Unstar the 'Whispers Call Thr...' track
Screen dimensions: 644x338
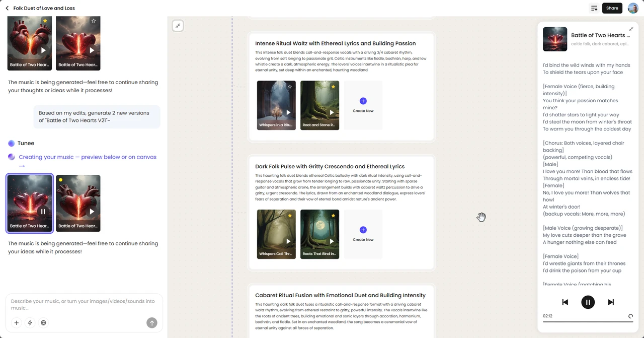(x=290, y=216)
